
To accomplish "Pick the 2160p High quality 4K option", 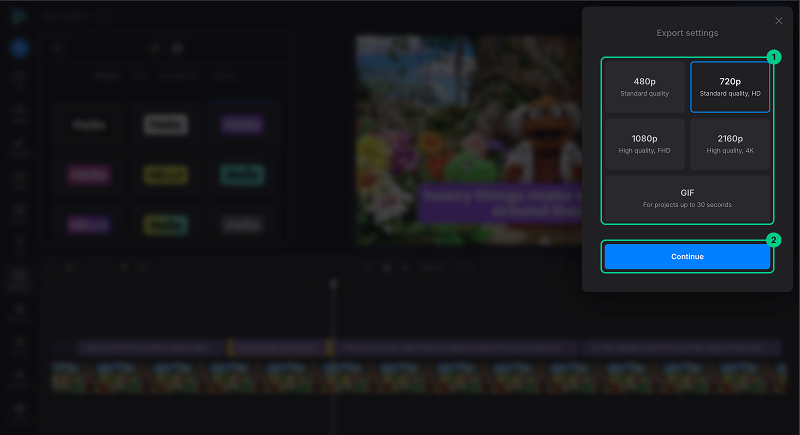I will pyautogui.click(x=730, y=144).
